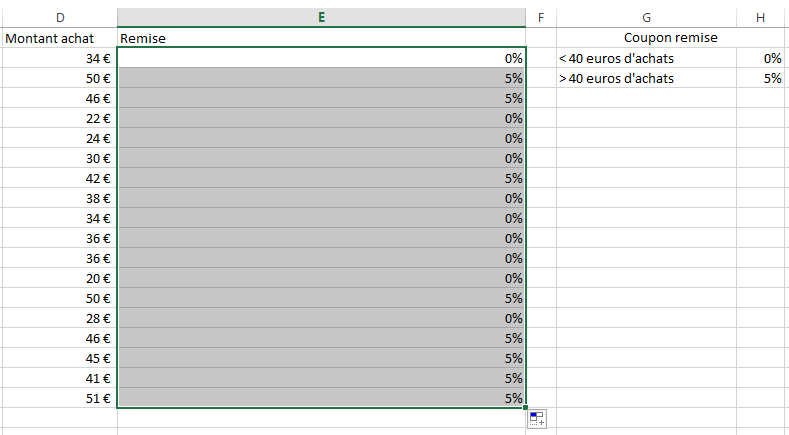This screenshot has height=435, width=789.
Task: Select column F header
Action: pyautogui.click(x=541, y=18)
